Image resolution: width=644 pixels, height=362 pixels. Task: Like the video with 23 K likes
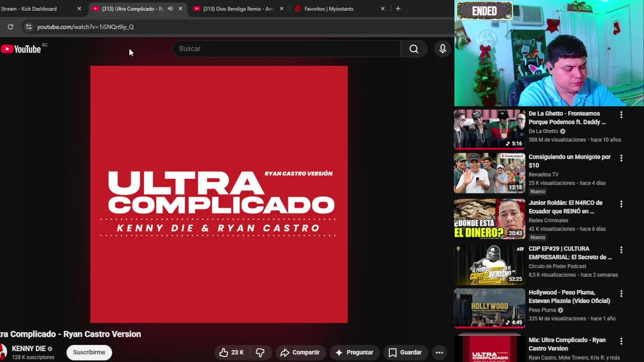click(x=231, y=352)
